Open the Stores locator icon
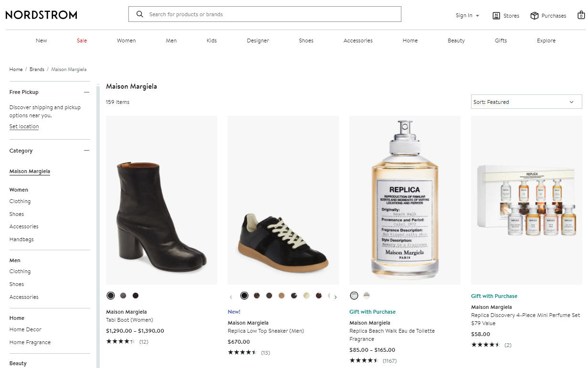This screenshot has height=368, width=588. tap(496, 16)
